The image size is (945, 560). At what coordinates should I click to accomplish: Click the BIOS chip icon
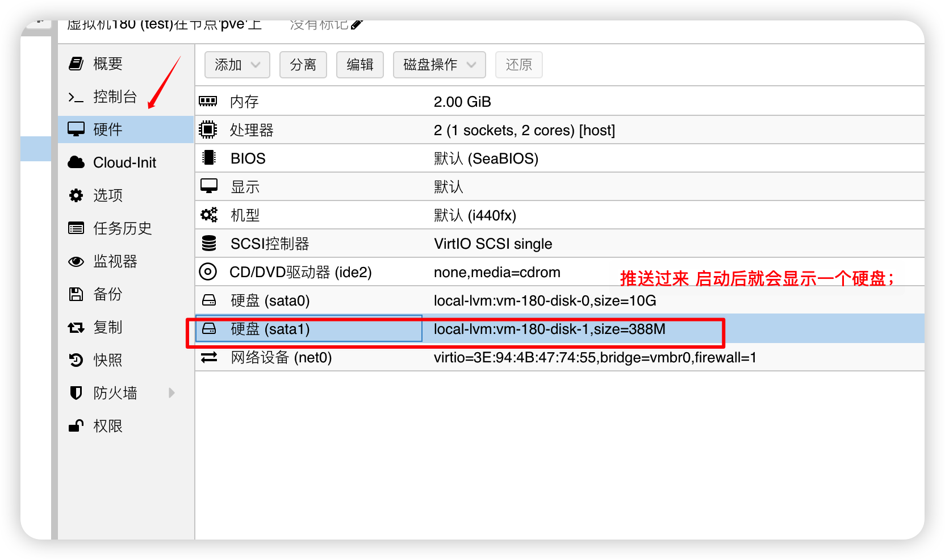209,158
